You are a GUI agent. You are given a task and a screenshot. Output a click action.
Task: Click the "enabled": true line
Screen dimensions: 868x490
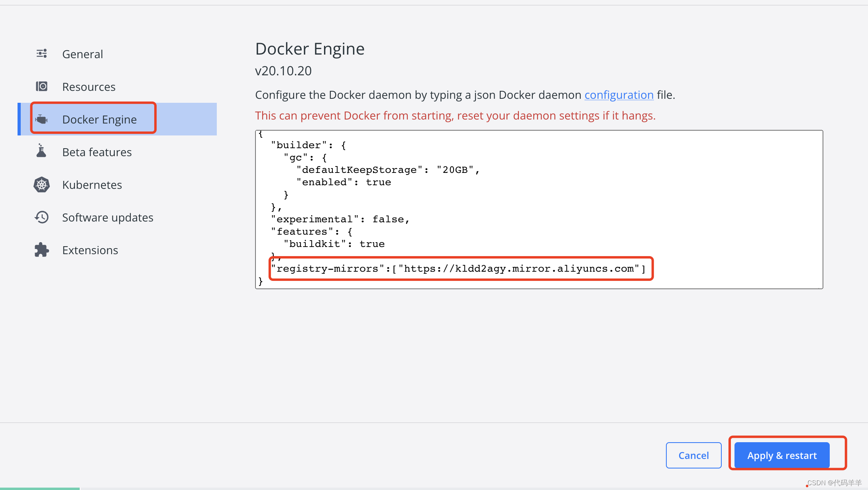coord(344,182)
